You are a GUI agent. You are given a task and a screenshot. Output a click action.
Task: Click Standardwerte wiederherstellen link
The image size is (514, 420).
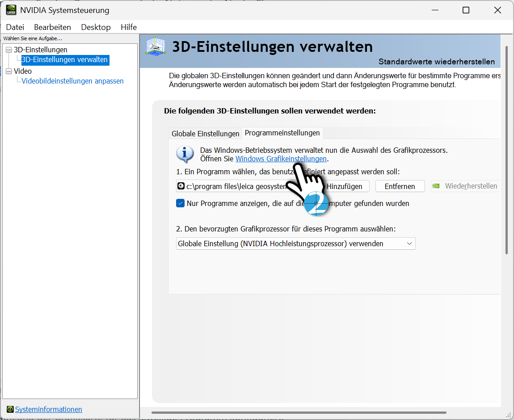pos(437,62)
